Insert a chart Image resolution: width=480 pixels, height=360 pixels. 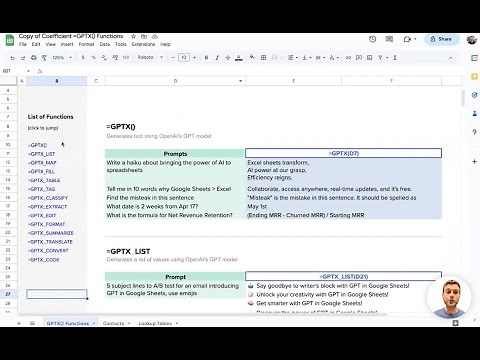(369, 58)
